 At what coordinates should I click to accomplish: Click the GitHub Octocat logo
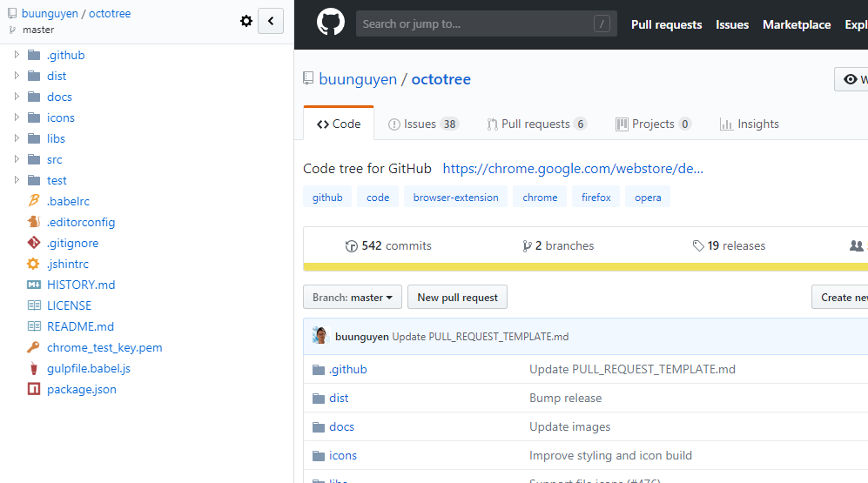330,23
